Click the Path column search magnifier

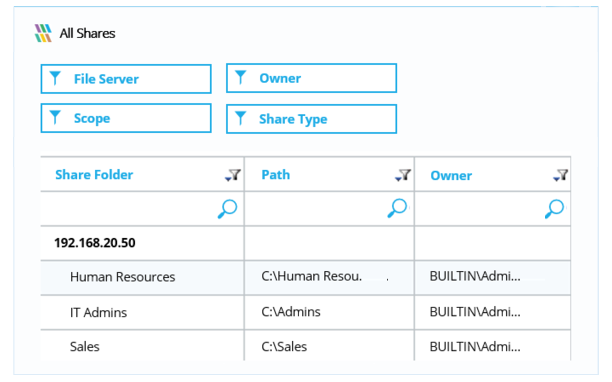point(397,208)
